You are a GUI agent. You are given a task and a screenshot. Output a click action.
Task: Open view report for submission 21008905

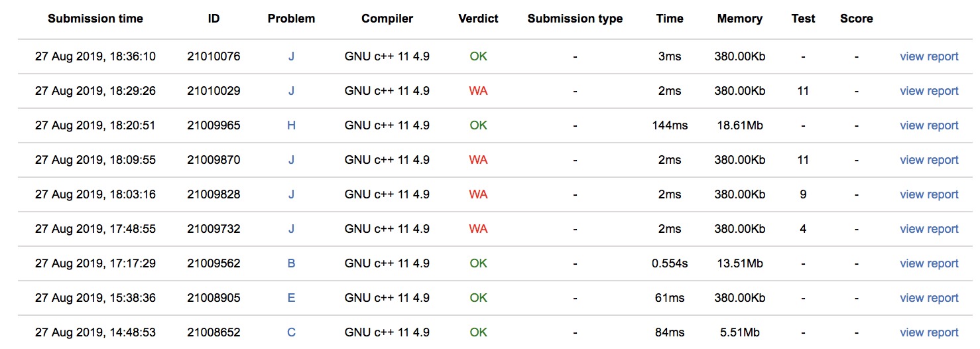point(928,298)
